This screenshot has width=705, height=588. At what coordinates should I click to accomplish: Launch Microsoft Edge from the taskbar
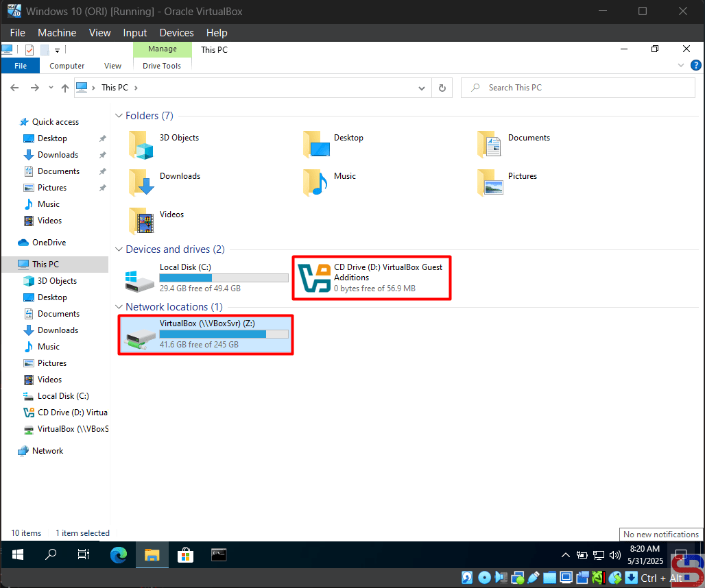(119, 554)
